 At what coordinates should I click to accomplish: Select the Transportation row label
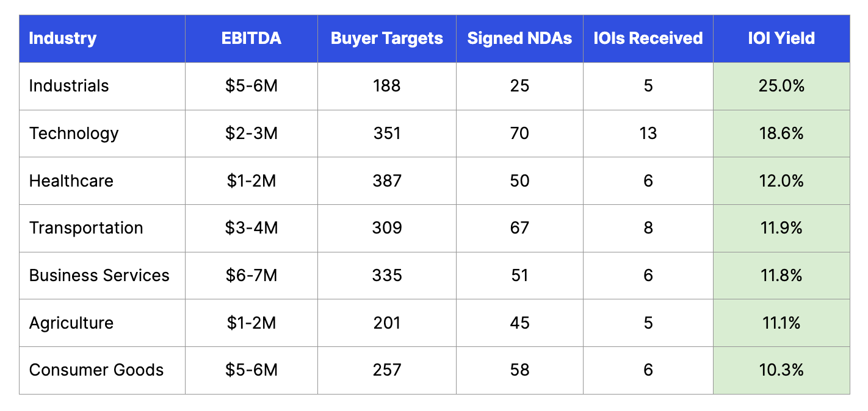(x=86, y=228)
